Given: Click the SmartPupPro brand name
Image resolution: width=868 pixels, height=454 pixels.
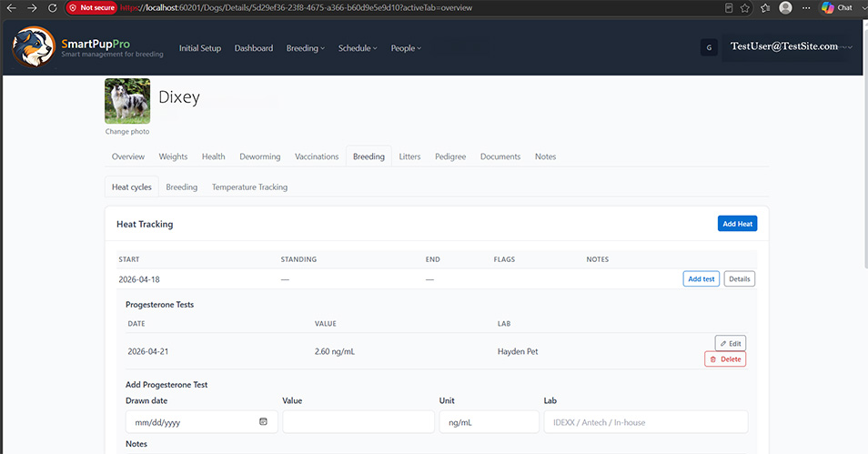Looking at the screenshot, I should click(x=96, y=44).
